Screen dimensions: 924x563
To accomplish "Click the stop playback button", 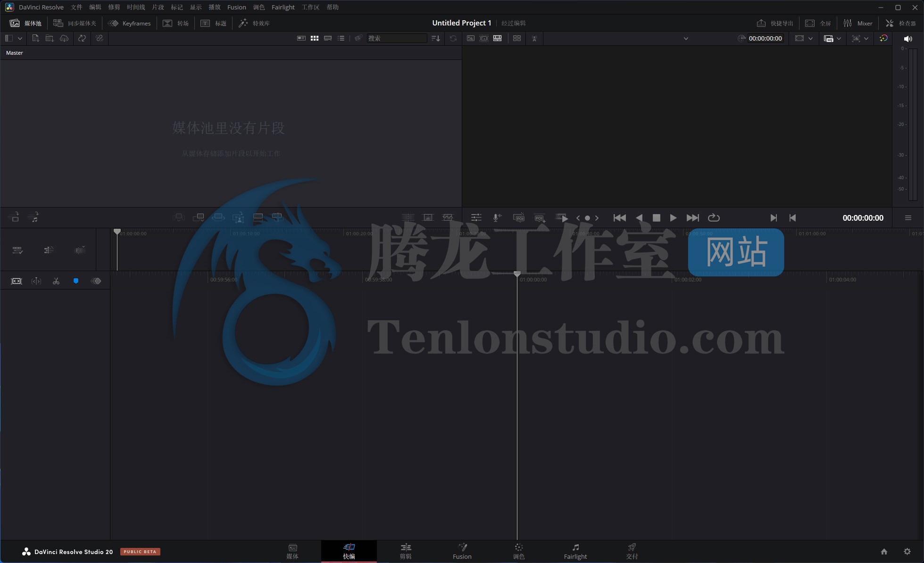I will (x=656, y=218).
